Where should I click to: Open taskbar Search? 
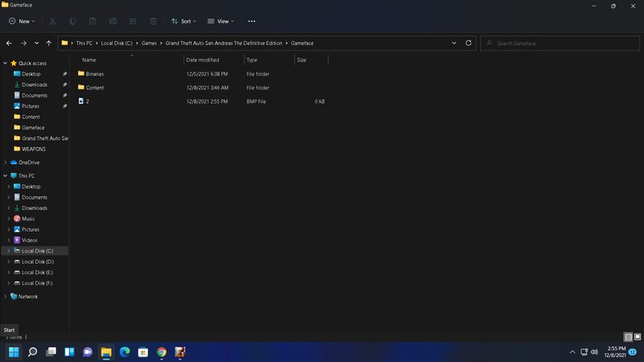32,352
